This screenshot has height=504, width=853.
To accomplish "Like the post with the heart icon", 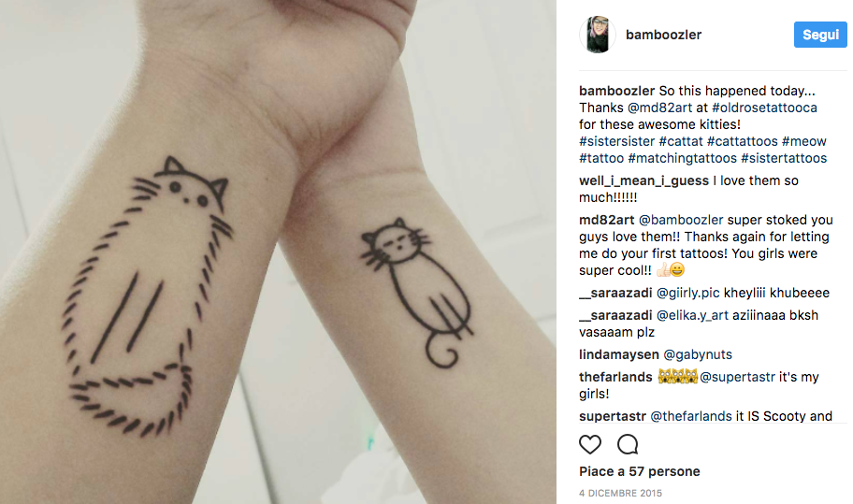I will (x=589, y=444).
